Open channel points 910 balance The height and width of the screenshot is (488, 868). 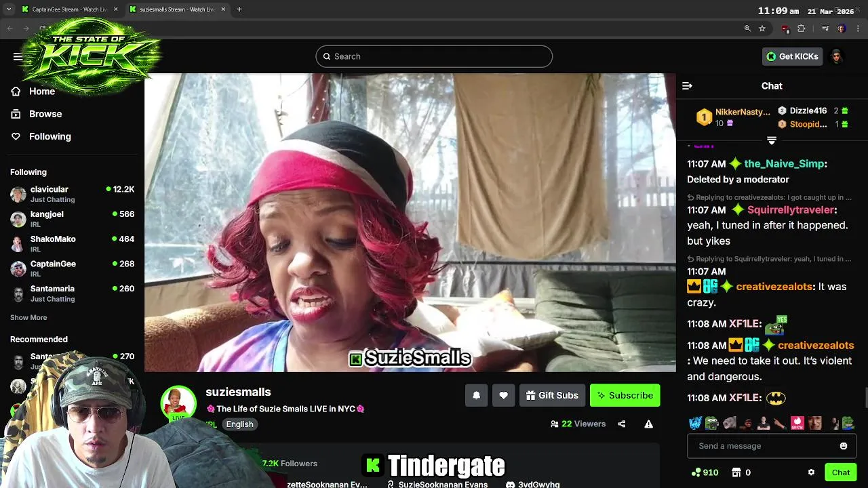click(x=705, y=472)
